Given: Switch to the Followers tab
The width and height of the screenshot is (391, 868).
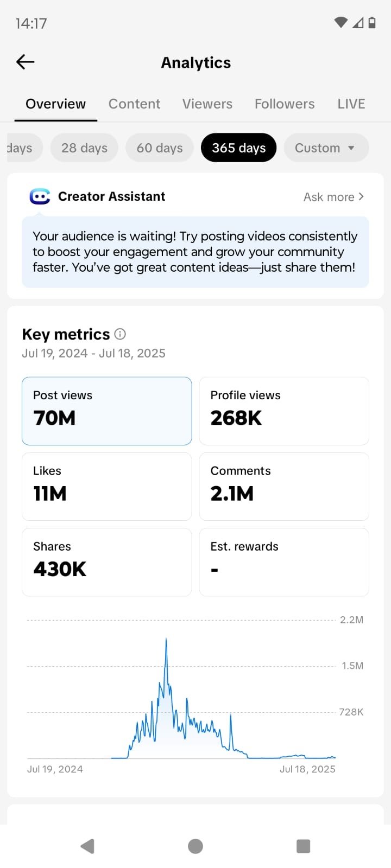Looking at the screenshot, I should coord(285,104).
